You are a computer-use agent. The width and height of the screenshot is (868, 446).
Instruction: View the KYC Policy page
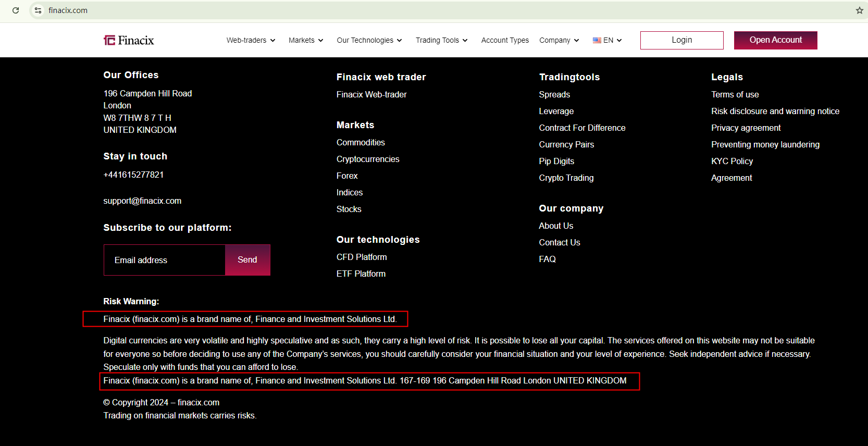[731, 161]
